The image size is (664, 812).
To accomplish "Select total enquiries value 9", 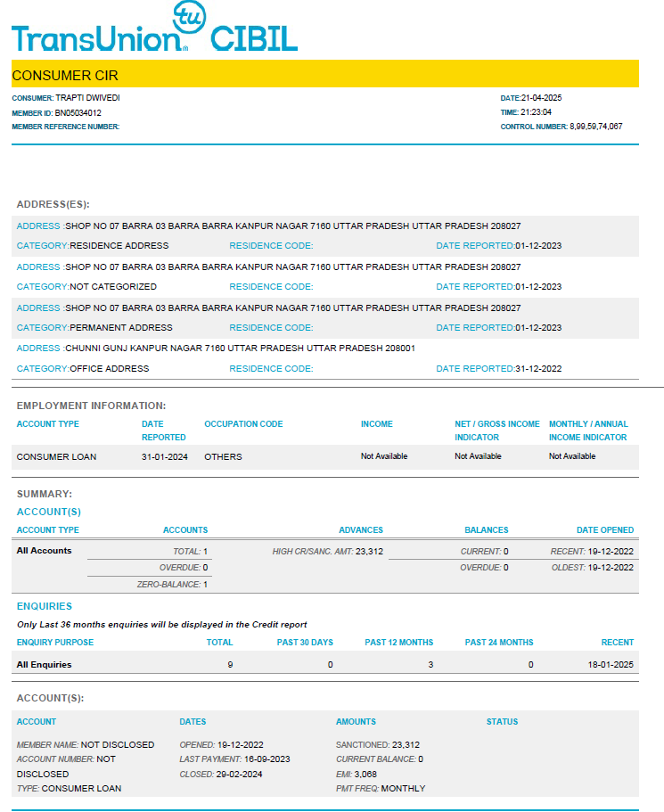I will tap(230, 664).
